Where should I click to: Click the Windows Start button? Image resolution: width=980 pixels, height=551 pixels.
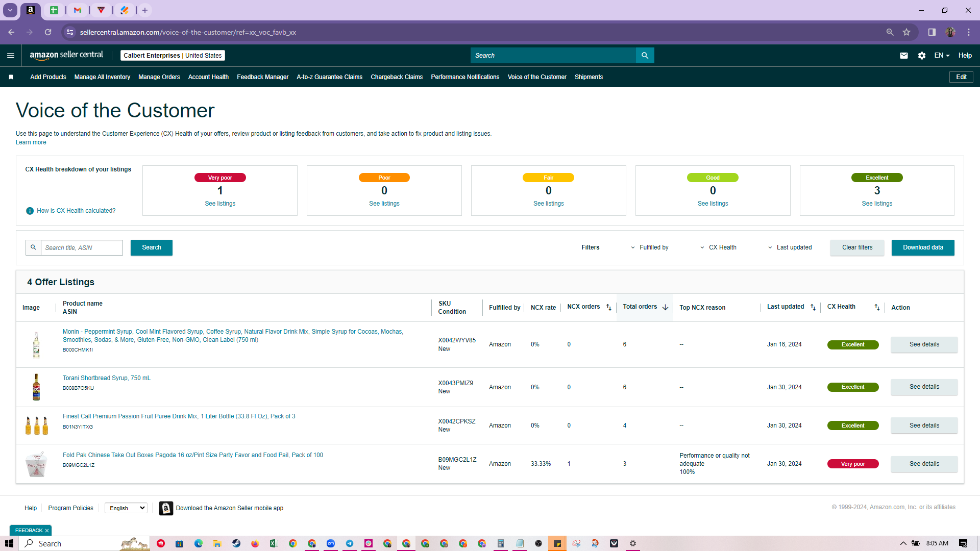[x=9, y=543]
